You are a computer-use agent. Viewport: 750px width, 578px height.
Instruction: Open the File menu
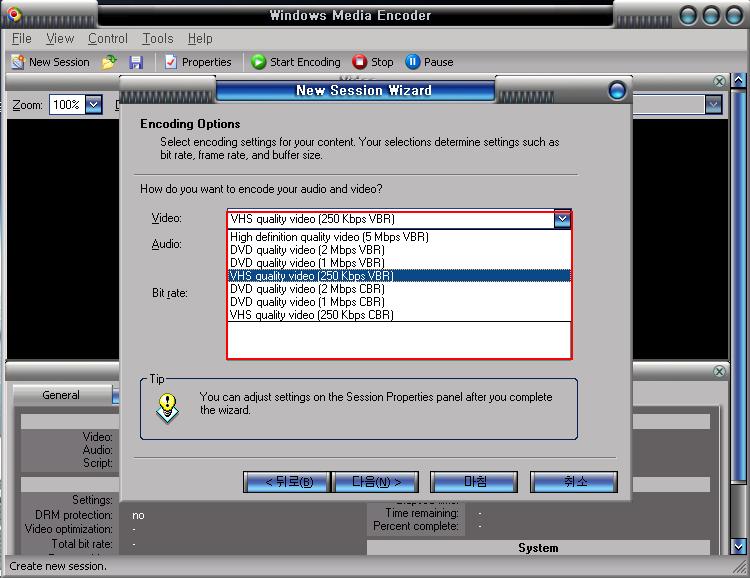point(22,38)
